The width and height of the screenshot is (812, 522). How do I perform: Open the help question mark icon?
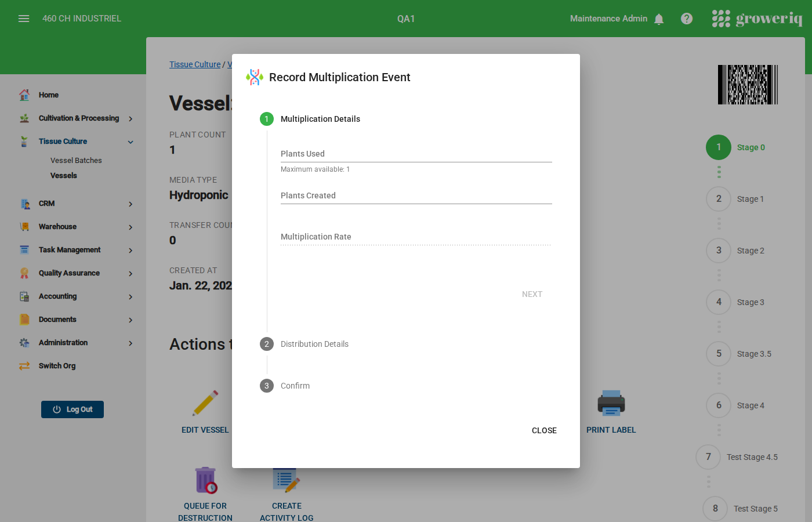tap(687, 19)
